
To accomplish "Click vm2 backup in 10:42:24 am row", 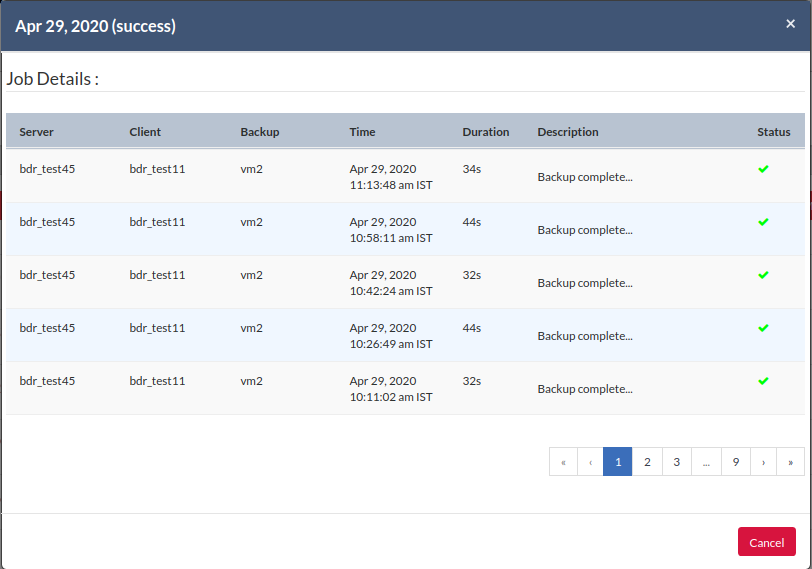I will click(251, 275).
